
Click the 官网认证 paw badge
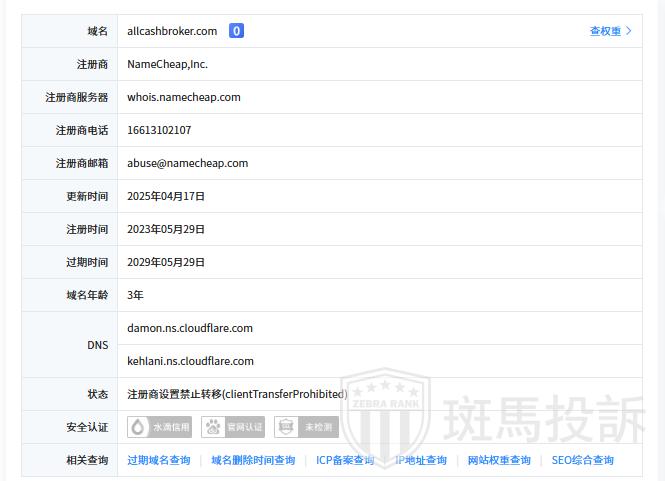[233, 427]
